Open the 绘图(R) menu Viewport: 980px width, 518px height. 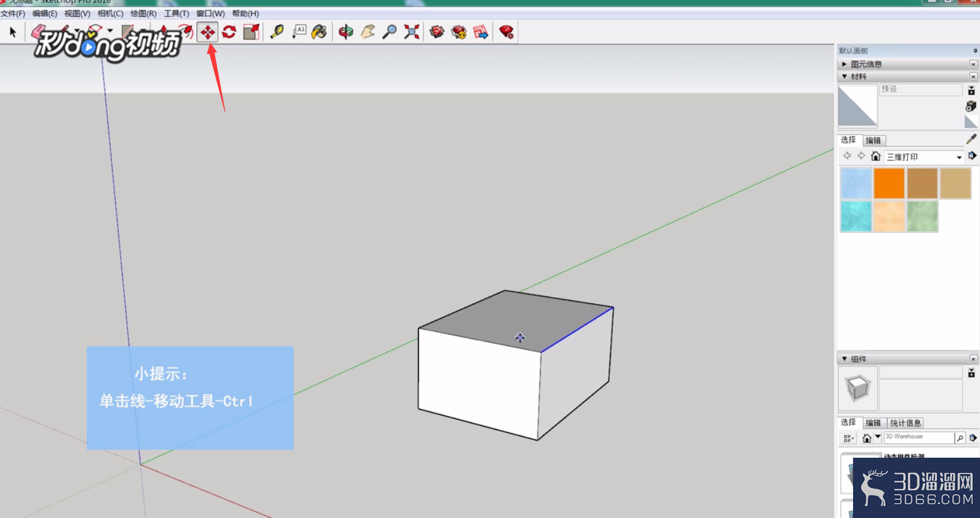pos(143,13)
